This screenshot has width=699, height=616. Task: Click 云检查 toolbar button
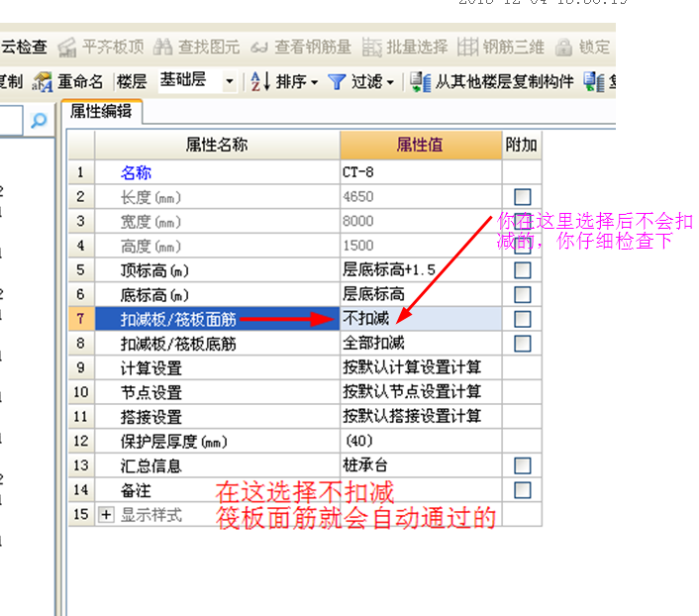(x=24, y=47)
